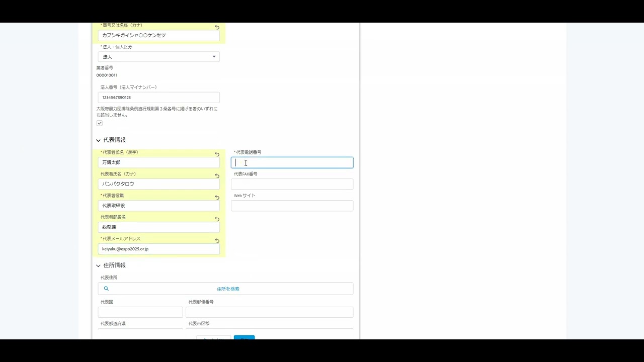Edit the 代表者役職 field
644x362 pixels.
tap(159, 206)
